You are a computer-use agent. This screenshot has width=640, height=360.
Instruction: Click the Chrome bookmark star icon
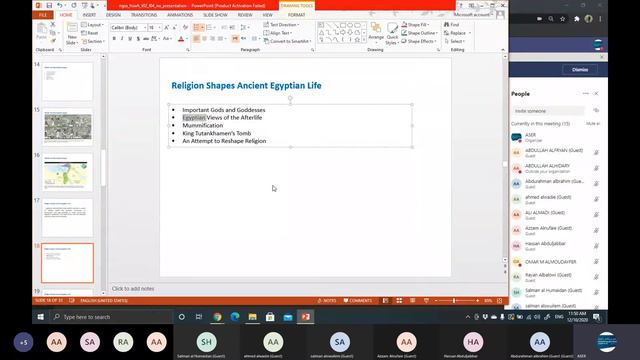(563, 19)
